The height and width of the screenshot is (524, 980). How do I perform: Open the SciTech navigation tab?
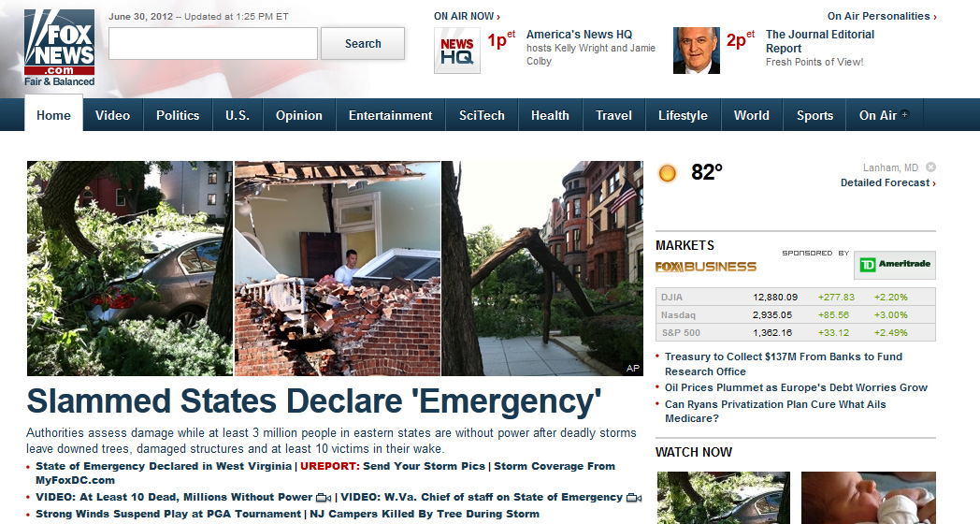tap(482, 115)
